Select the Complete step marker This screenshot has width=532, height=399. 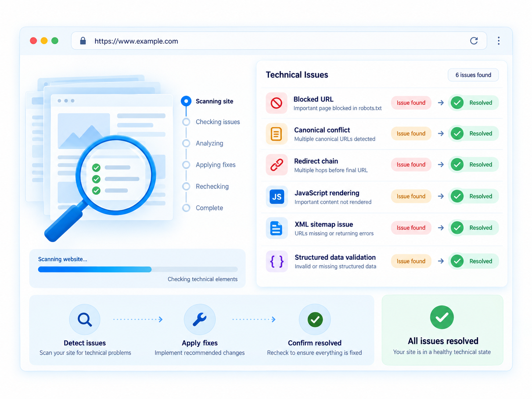point(186,208)
